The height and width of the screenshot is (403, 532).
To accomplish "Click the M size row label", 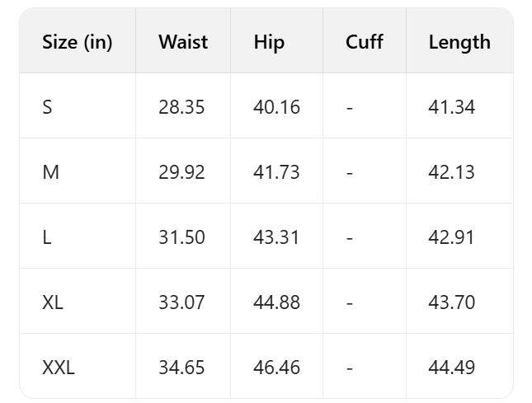I will (x=49, y=172).
